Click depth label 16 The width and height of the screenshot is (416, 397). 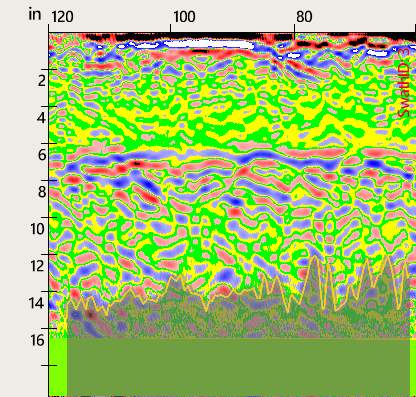pos(37,340)
